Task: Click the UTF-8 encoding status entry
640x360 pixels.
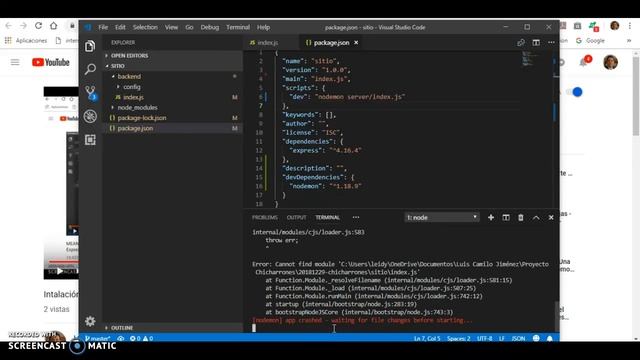Action: [x=484, y=338]
